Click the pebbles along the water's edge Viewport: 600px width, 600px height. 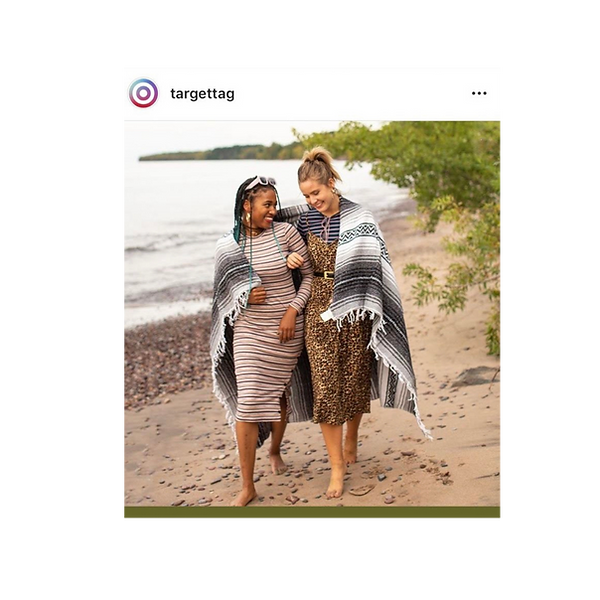click(166, 358)
